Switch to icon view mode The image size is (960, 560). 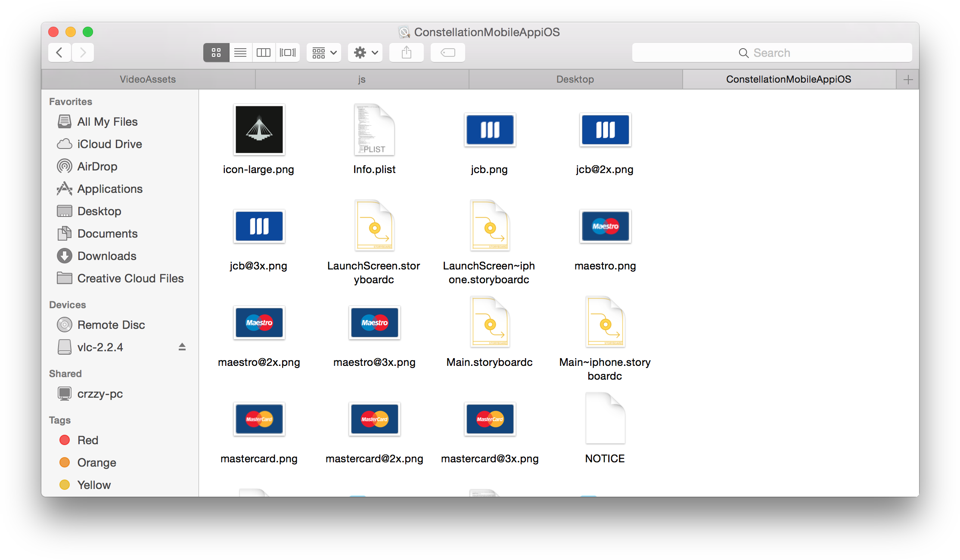216,53
